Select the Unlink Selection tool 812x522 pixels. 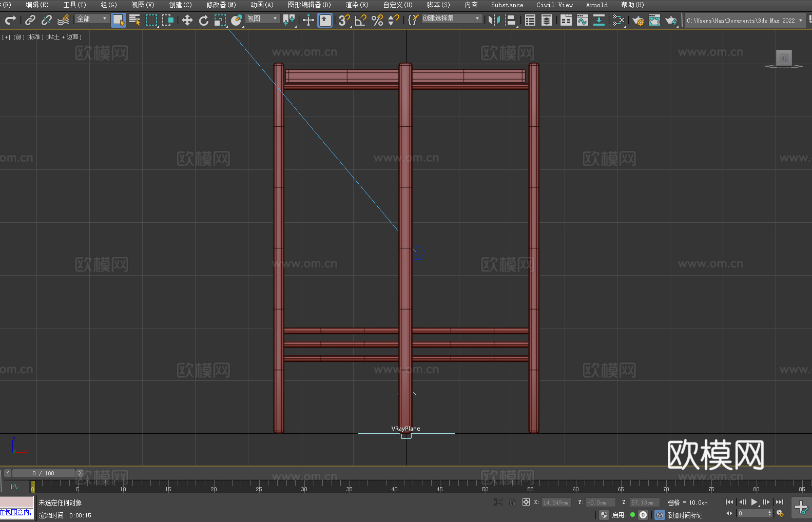pyautogui.click(x=47, y=20)
